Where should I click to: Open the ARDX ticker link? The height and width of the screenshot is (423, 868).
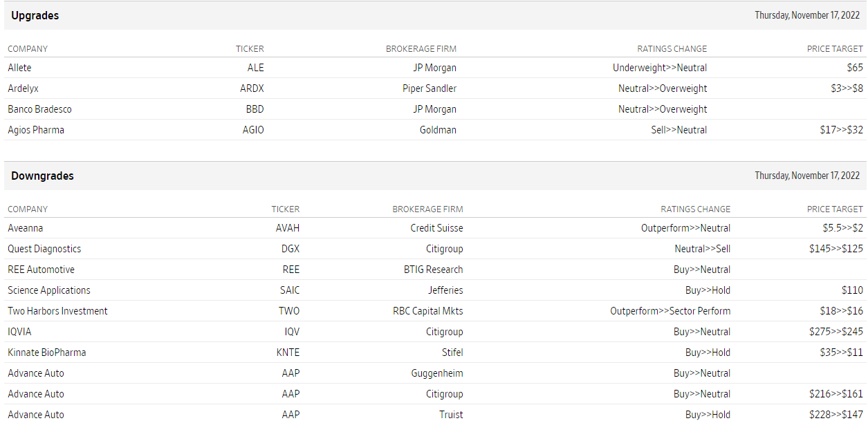tap(252, 88)
